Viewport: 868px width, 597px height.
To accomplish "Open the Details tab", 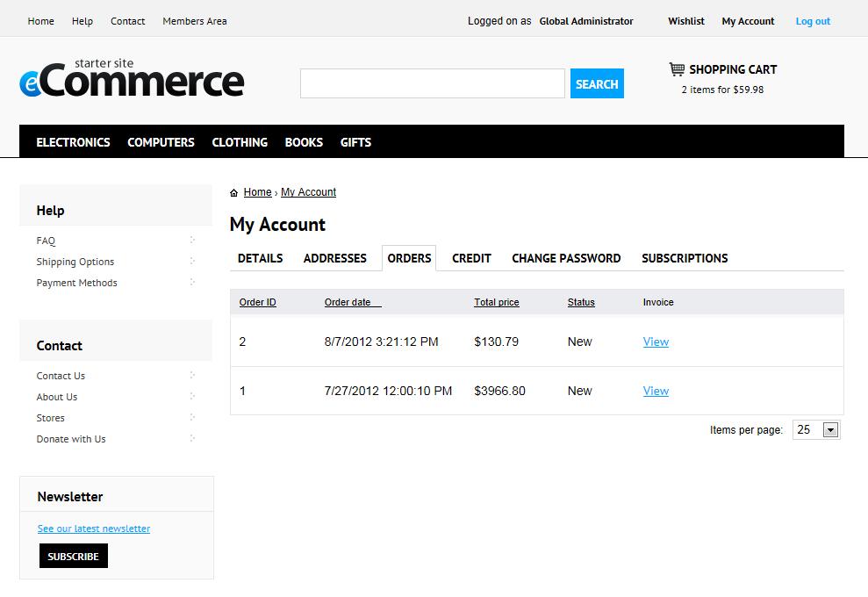I will pyautogui.click(x=260, y=259).
